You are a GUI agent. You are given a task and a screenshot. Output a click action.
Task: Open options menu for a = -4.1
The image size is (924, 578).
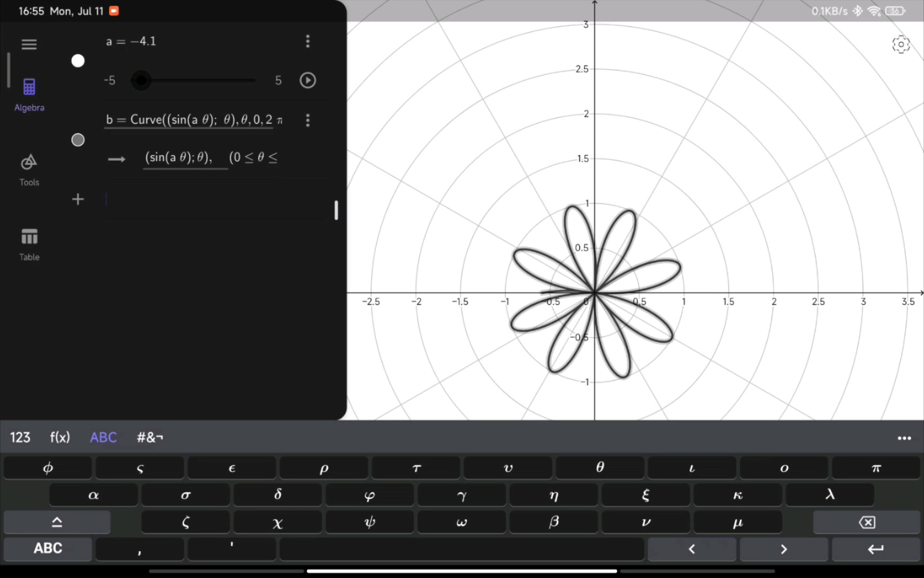[x=307, y=41]
